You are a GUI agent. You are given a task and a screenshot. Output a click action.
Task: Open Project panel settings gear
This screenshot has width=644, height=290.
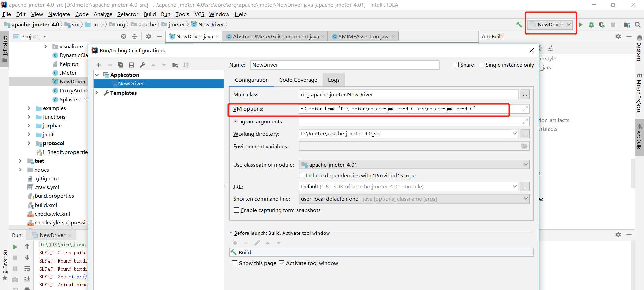pos(149,36)
